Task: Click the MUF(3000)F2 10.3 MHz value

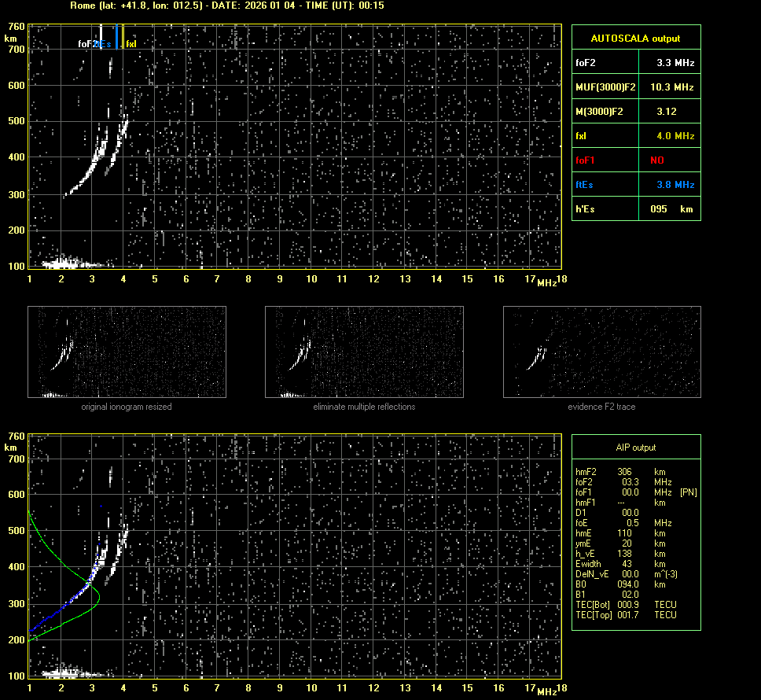Action: pyautogui.click(x=675, y=87)
